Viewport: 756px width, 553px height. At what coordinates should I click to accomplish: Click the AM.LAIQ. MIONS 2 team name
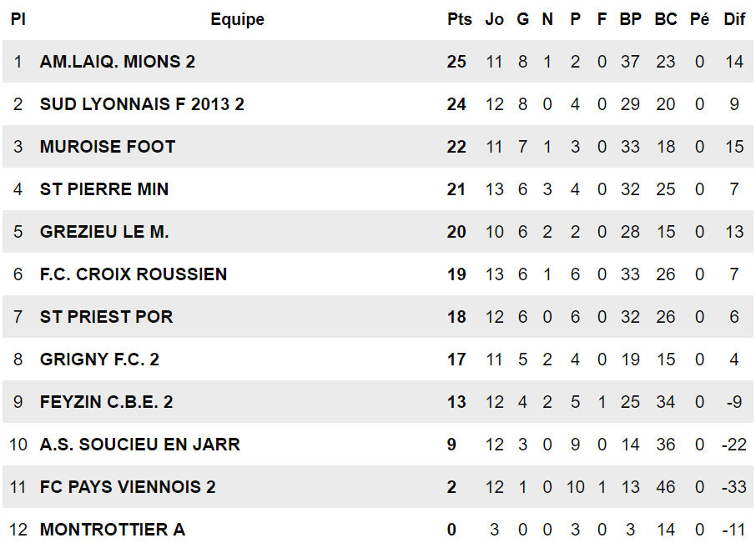point(118,62)
